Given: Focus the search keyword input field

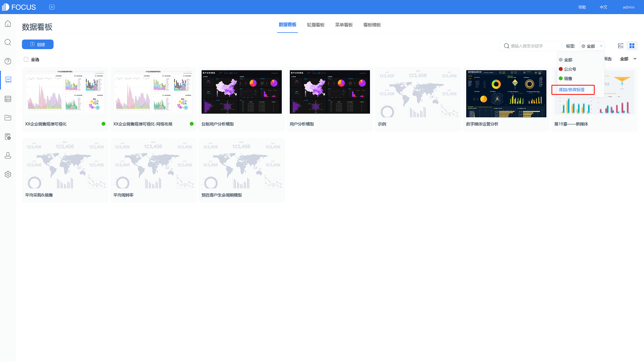Looking at the screenshot, I should coord(531,46).
